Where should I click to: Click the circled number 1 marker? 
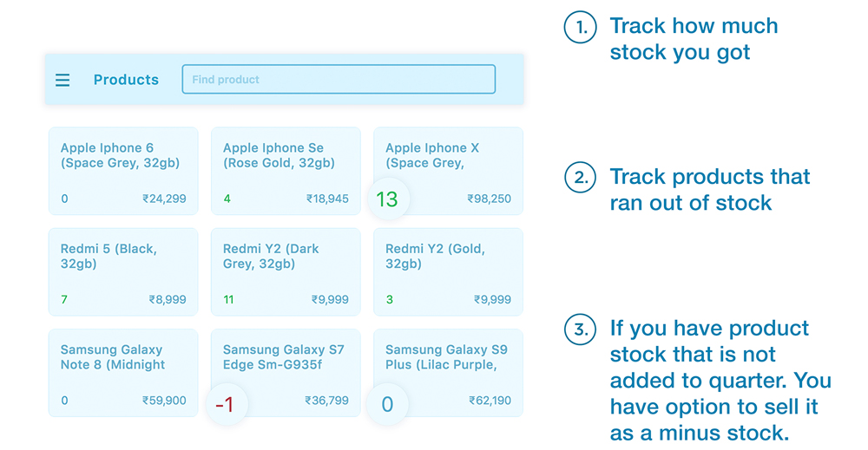pos(580,27)
